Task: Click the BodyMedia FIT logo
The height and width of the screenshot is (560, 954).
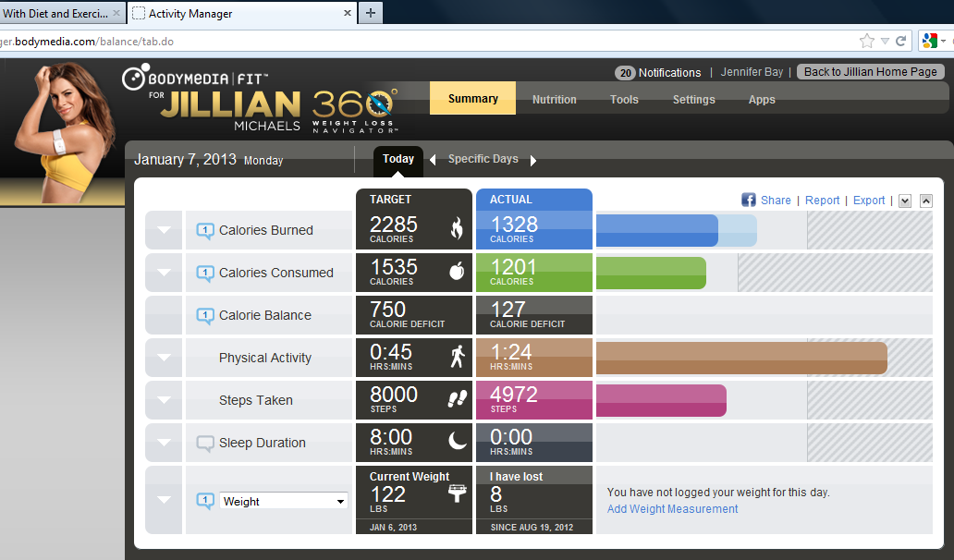Action: click(195, 79)
